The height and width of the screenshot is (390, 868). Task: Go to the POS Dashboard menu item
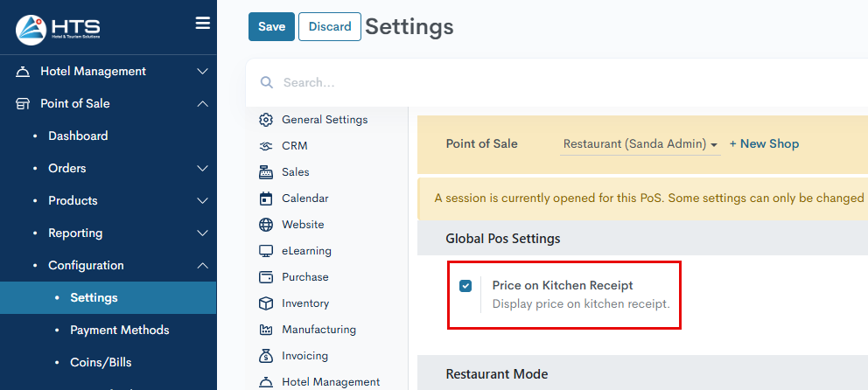coord(78,136)
